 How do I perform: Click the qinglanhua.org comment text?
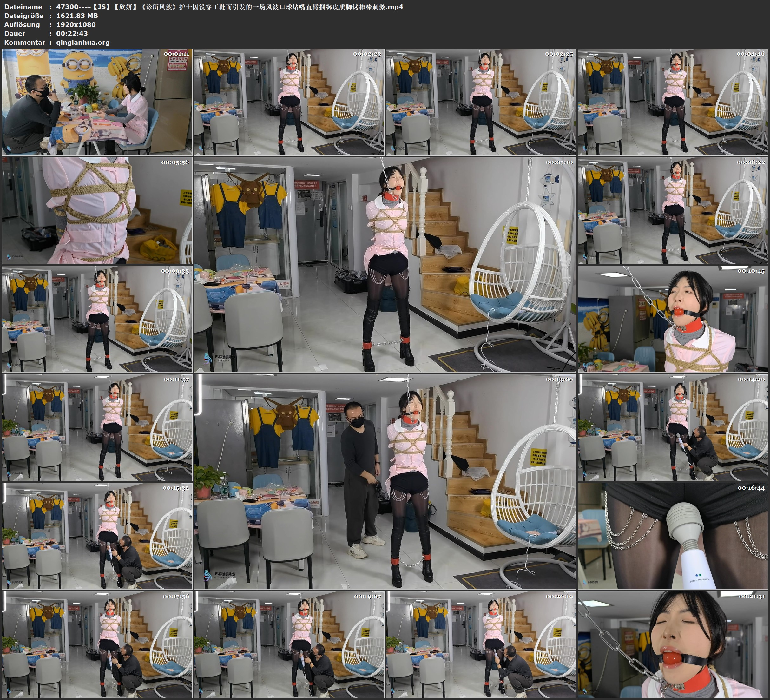(x=83, y=43)
